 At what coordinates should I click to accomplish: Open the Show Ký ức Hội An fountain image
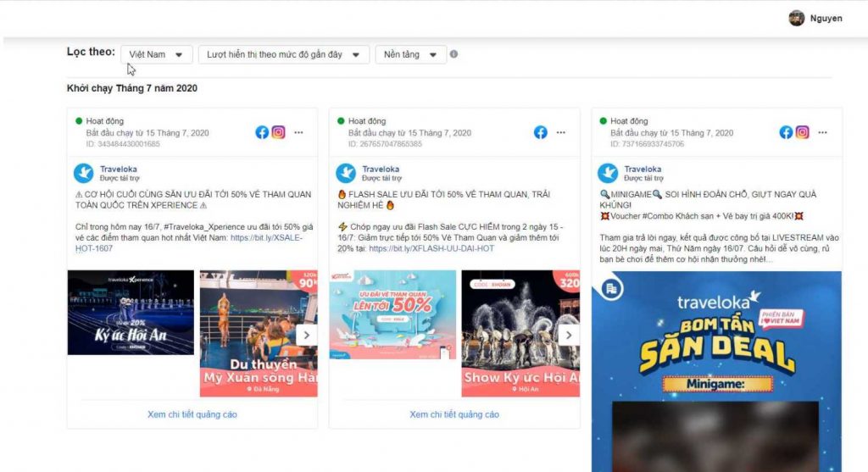click(x=520, y=334)
